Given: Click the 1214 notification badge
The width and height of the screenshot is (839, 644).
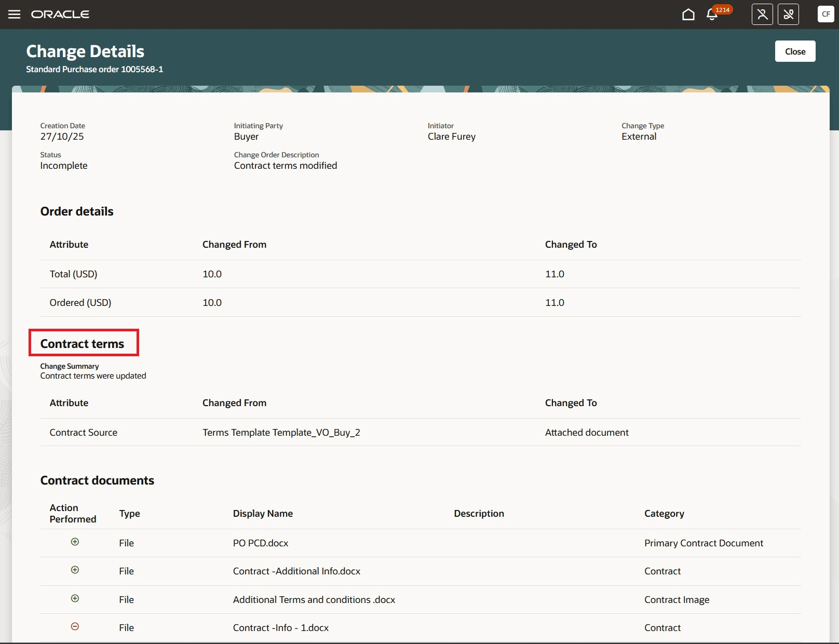Looking at the screenshot, I should coord(722,9).
